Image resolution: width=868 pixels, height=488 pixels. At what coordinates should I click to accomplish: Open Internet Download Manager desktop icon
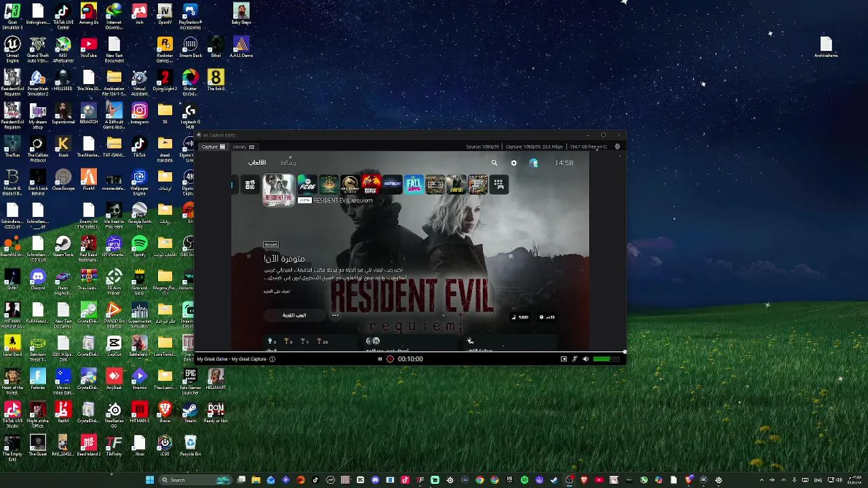(114, 15)
